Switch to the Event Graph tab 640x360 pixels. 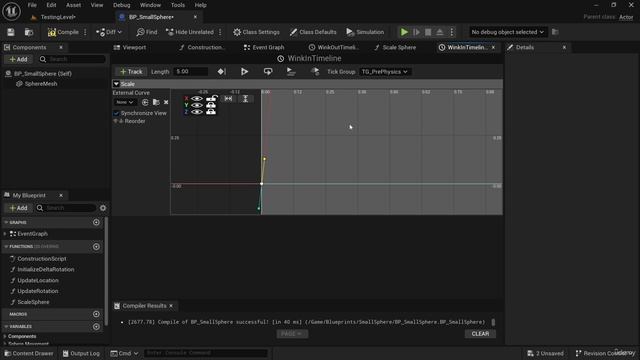(264, 47)
